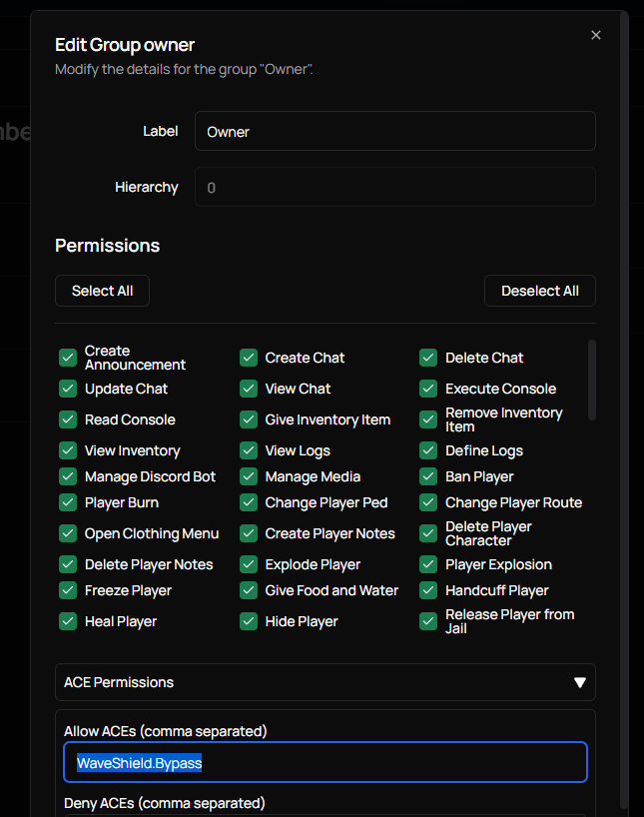Click the permissions list scrollbar

(592, 380)
